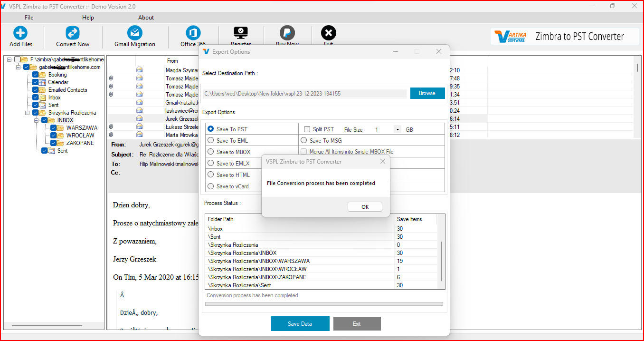Click the Calendar icon in folder tree
644x341 pixels.
(x=43, y=82)
